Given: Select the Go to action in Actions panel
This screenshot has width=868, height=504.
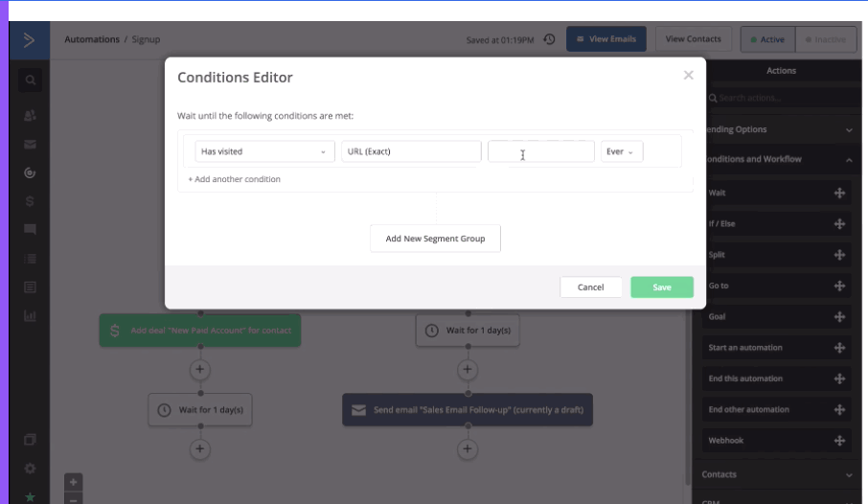Looking at the screenshot, I should click(777, 286).
